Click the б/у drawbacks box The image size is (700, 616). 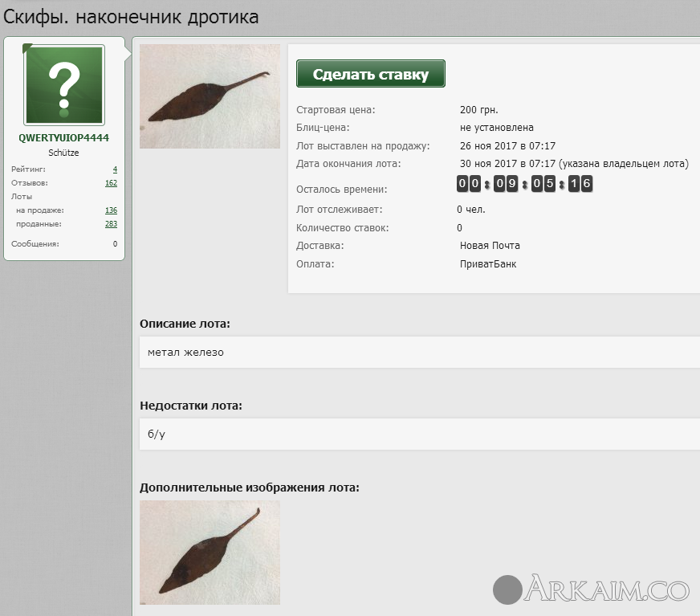point(419,434)
